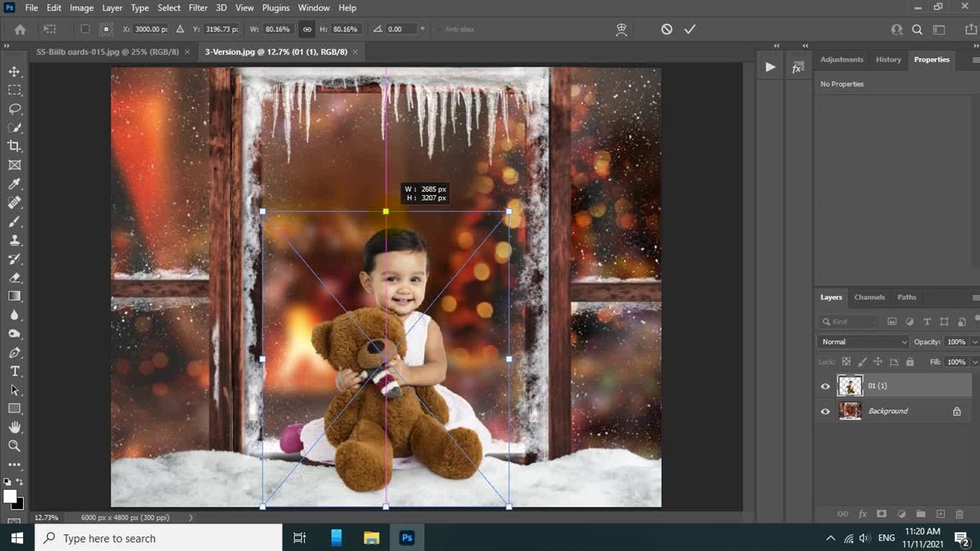Switch to the SS-Billb oards-015.jpg document tab
This screenshot has height=551, width=980.
107,52
